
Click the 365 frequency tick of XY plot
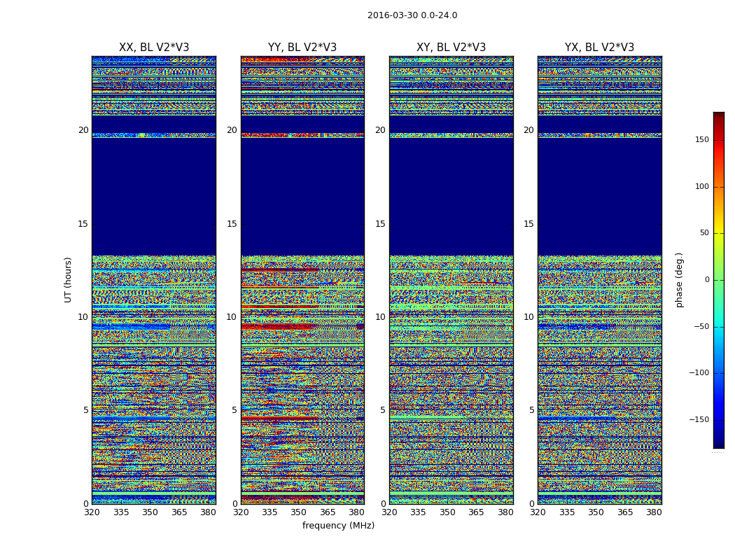pos(476,512)
